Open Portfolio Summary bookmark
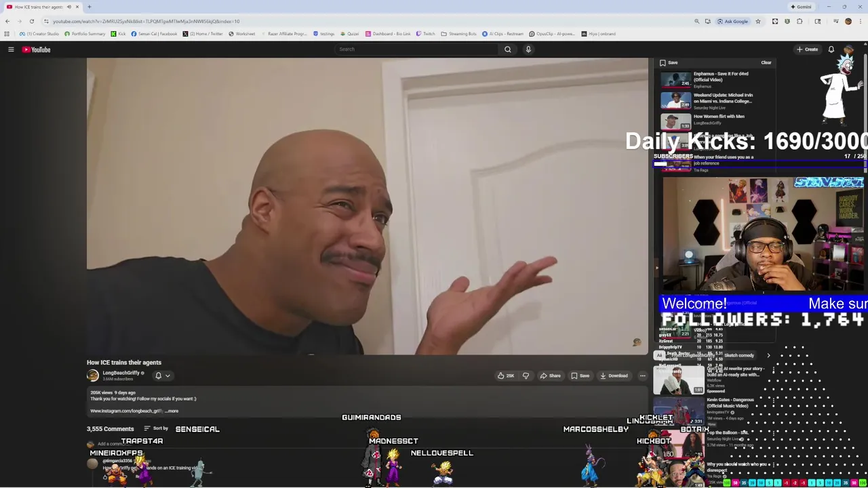 [85, 34]
